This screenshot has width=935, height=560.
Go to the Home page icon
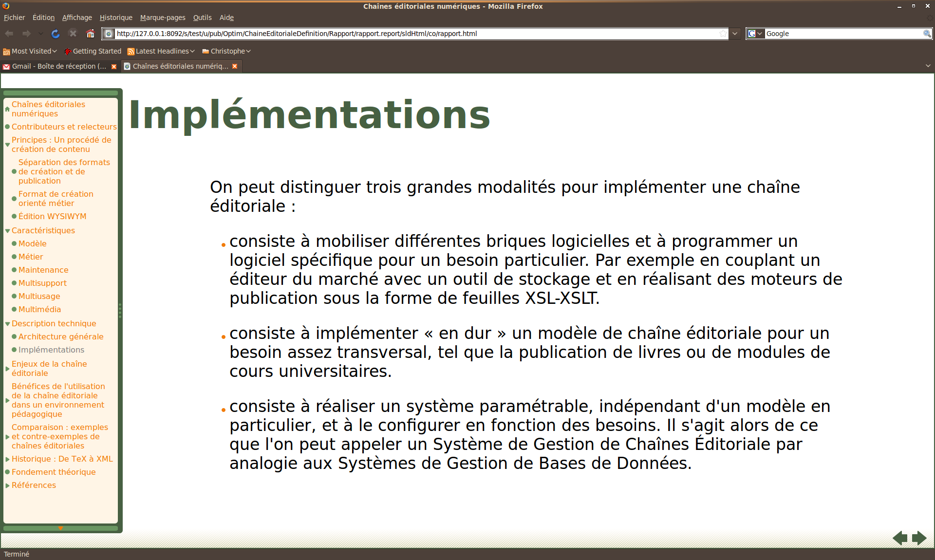pos(91,34)
